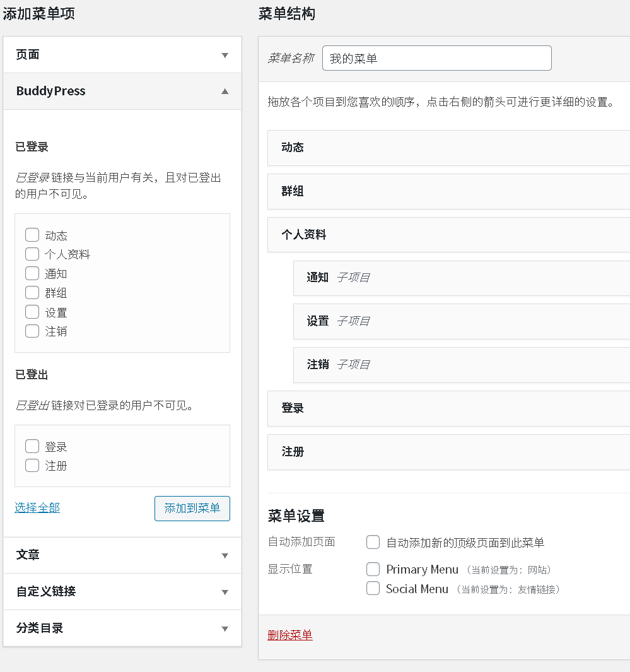Viewport: 630px width, 672px height.
Task: Enable 自动添加新的顶级页面到此菜单 checkbox
Action: 373,543
